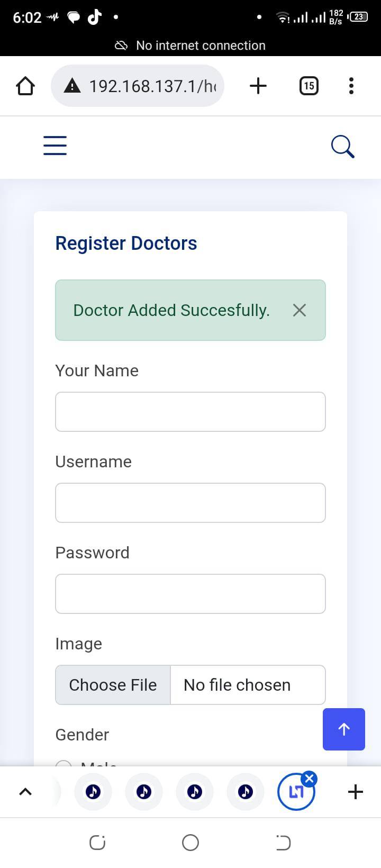The height and width of the screenshot is (868, 381).
Task: Dismiss the Doctor Added Successfully alert
Action: [300, 310]
